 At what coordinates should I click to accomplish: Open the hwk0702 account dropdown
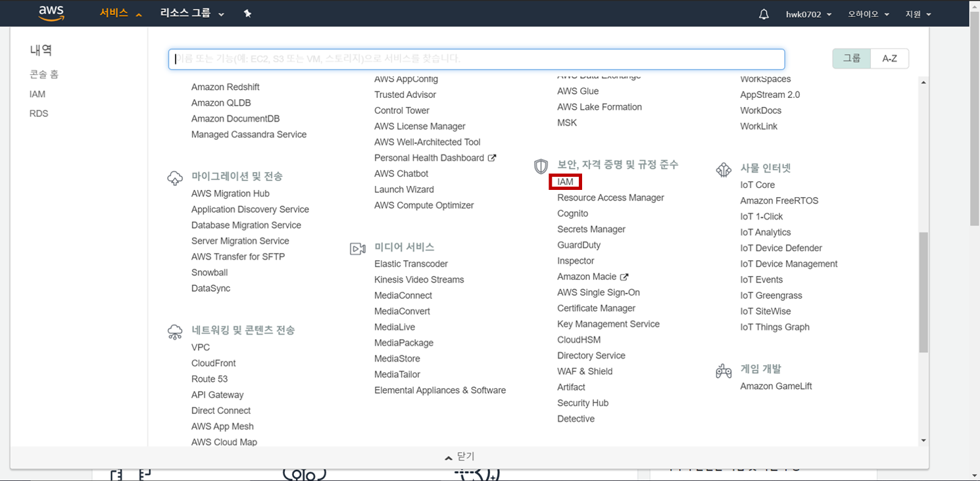[809, 14]
